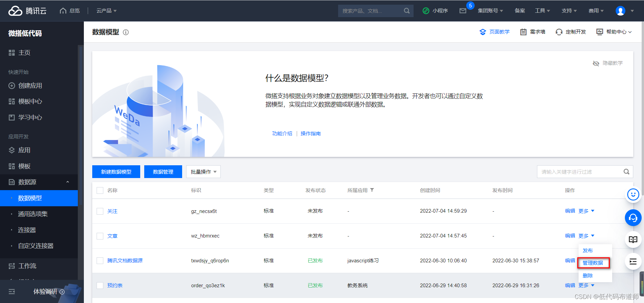Check the 关注 row checkbox
Image resolution: width=644 pixels, height=303 pixels.
pos(100,211)
